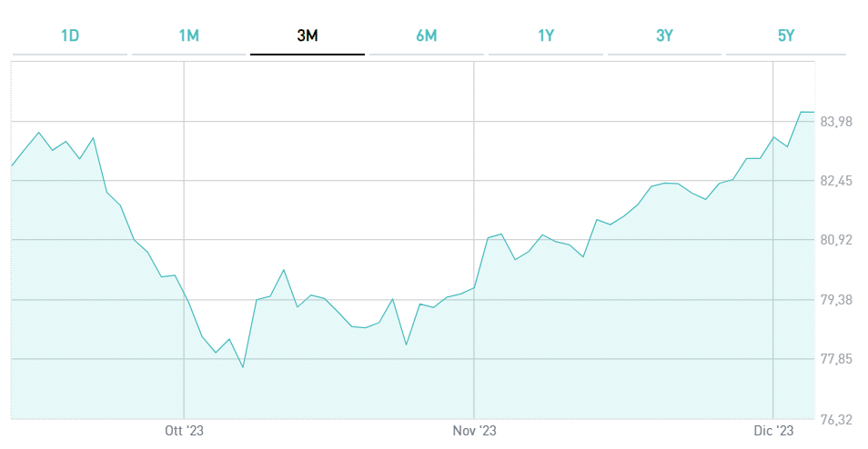Click the 77,85 price label

click(x=836, y=360)
